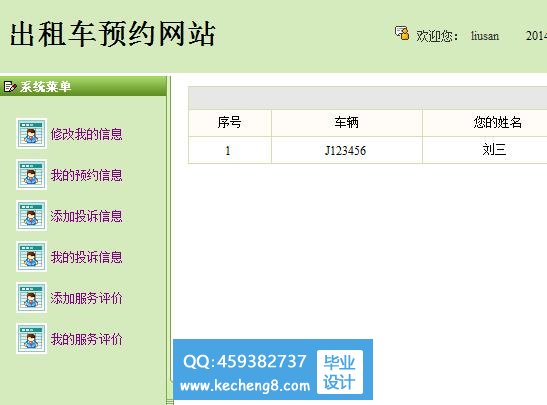Screen dimensions: 547x405
Task: Click the vertical splitter beside the sidebar
Action: tap(169, 240)
